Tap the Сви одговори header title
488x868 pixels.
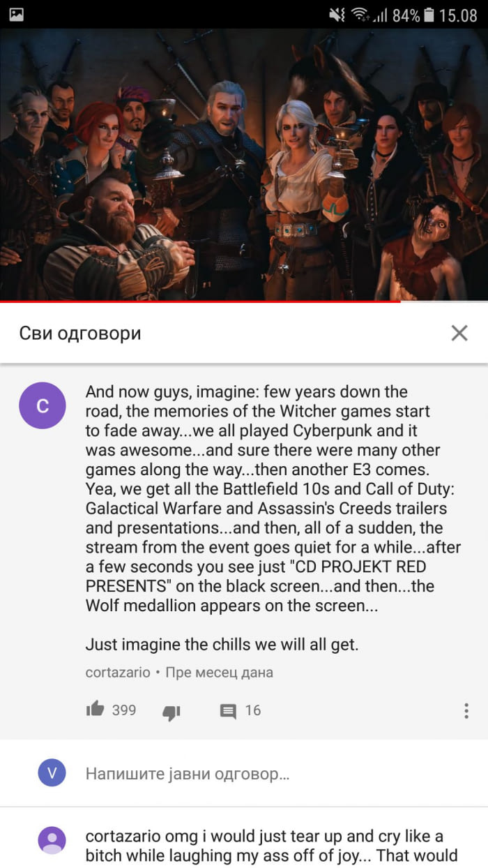80,334
